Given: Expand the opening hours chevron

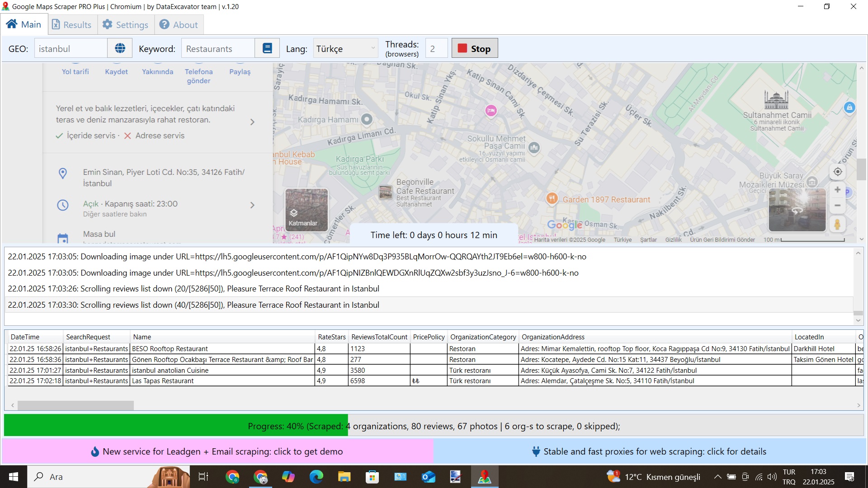Looking at the screenshot, I should (252, 205).
